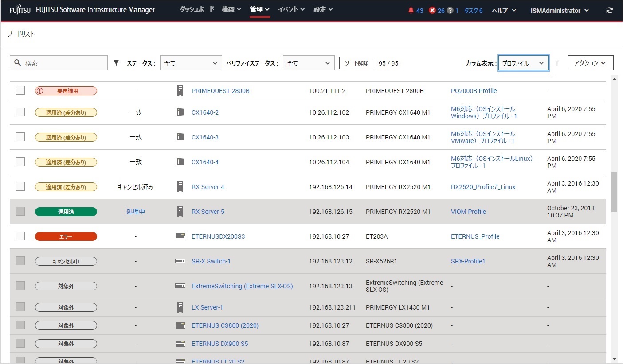The image size is (623, 364).
Task: Click disabled checkbox for LX Server-1
Action: click(20, 307)
